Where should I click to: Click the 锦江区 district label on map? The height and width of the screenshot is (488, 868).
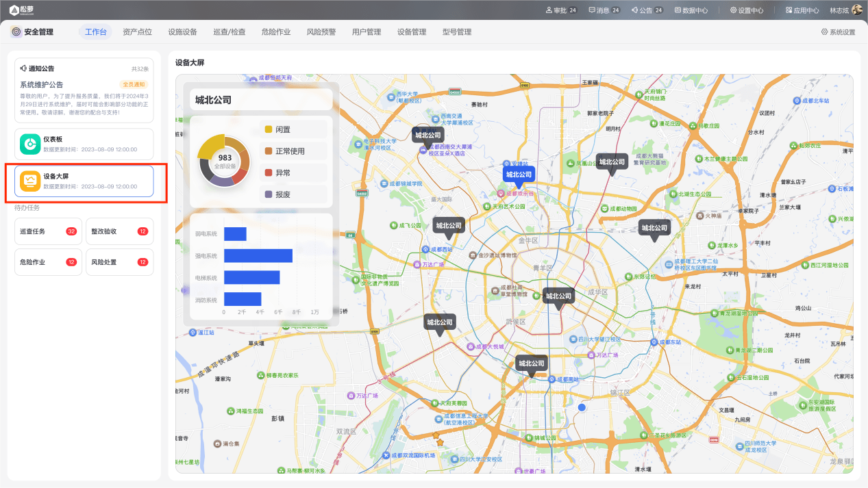coord(619,392)
